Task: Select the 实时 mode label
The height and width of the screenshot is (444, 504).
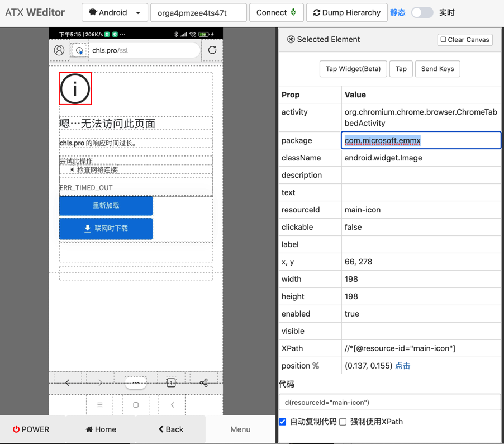Action: click(x=447, y=12)
